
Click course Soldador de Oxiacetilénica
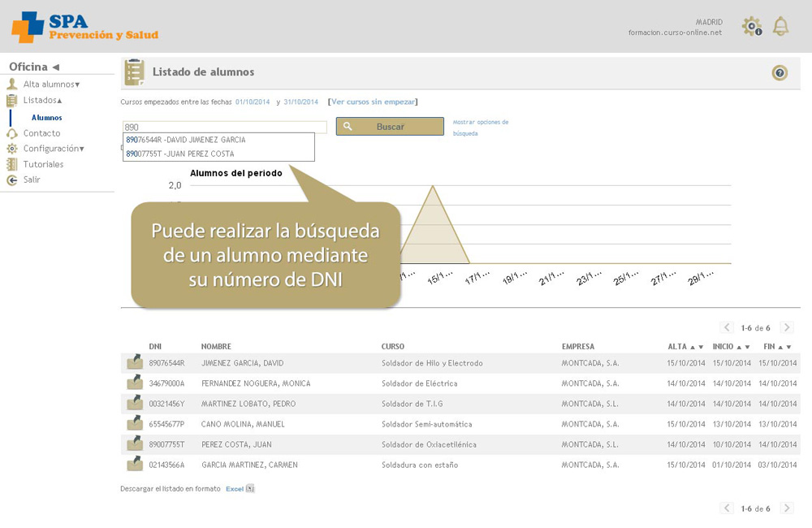coord(429,444)
